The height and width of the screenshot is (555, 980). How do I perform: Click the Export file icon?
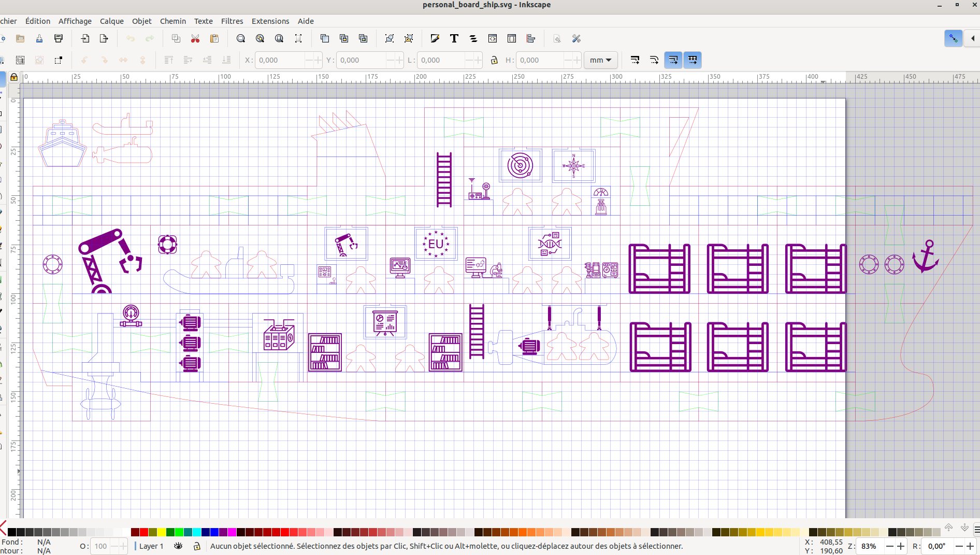pos(104,38)
